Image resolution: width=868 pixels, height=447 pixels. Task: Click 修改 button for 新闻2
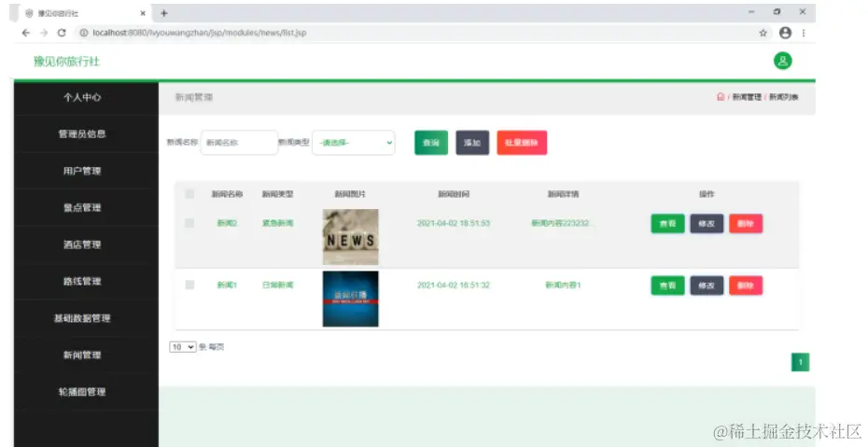[707, 224]
